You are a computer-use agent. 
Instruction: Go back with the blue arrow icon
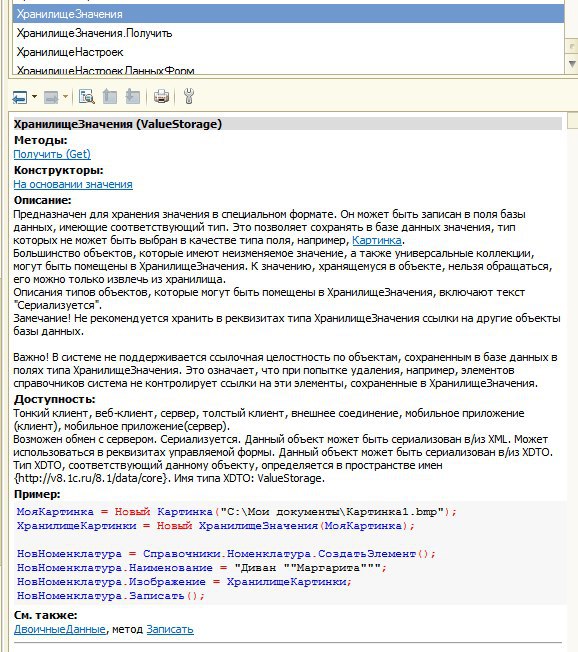click(20, 97)
